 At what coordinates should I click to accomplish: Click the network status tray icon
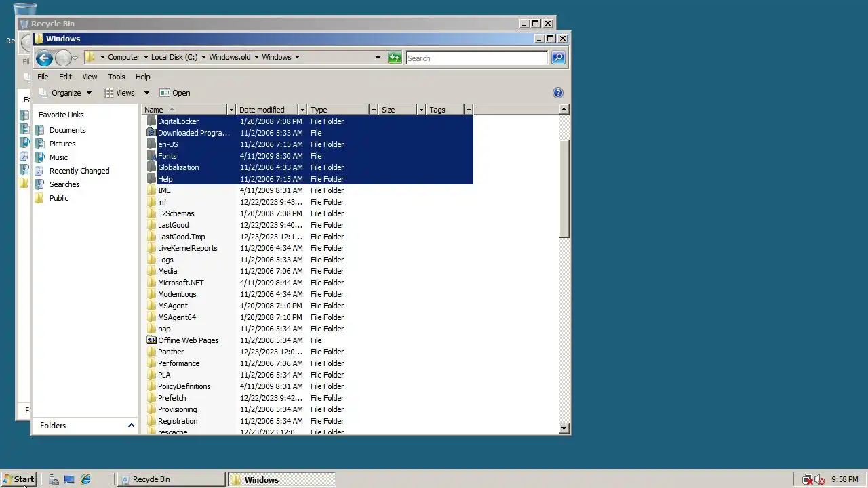point(808,479)
